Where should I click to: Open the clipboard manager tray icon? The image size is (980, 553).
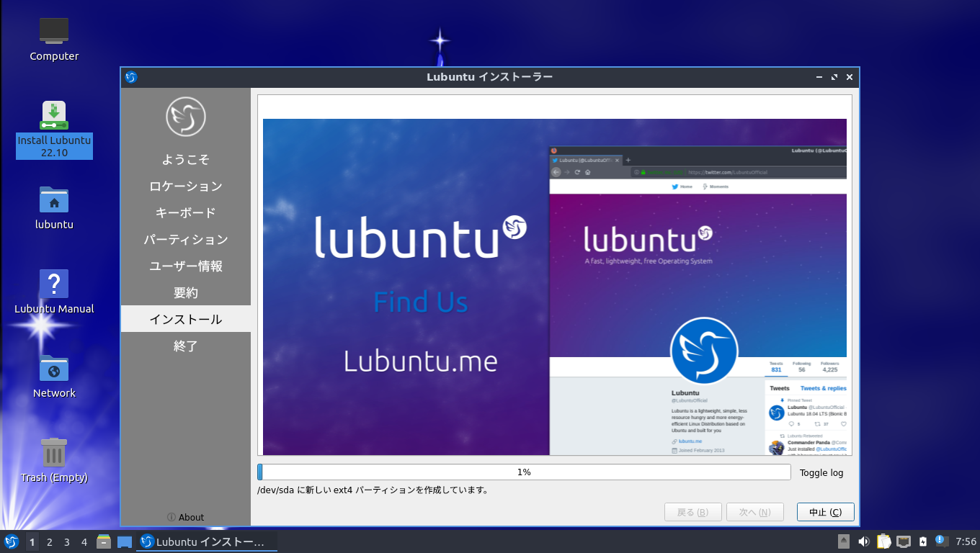(x=883, y=541)
